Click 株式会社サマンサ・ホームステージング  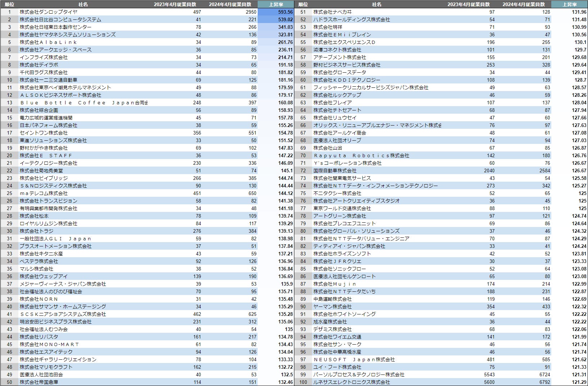pos(63,306)
